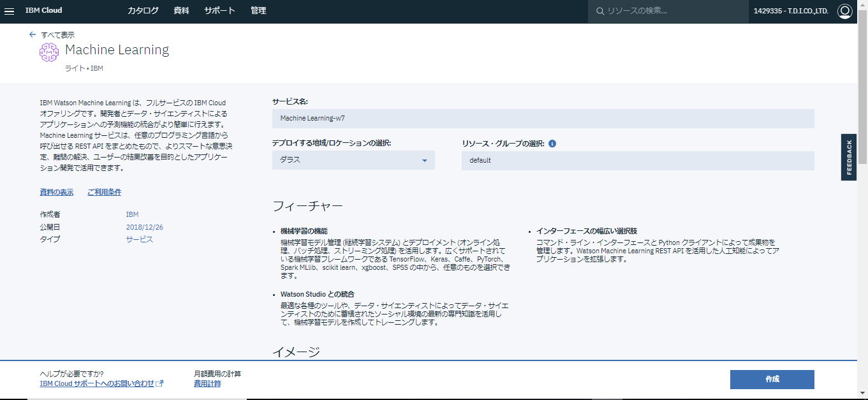
Task: Open the FEEDBACK side tab
Action: coord(848,157)
